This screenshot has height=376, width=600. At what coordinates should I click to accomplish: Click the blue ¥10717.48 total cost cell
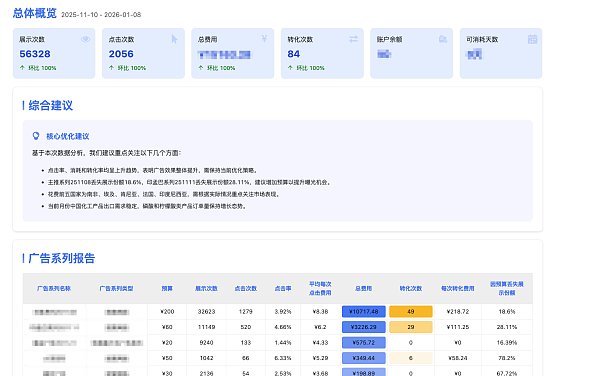(364, 311)
